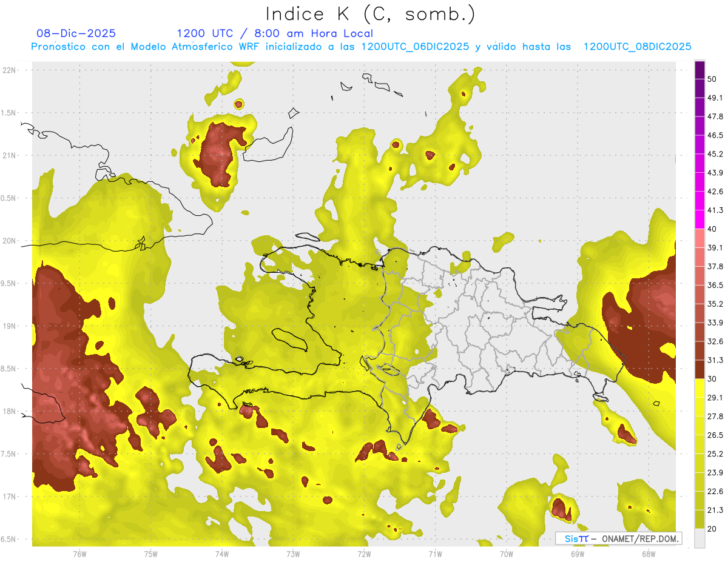This screenshot has height=562, width=728.
Task: Click the '23.9' color bar value
Action: 715,473
